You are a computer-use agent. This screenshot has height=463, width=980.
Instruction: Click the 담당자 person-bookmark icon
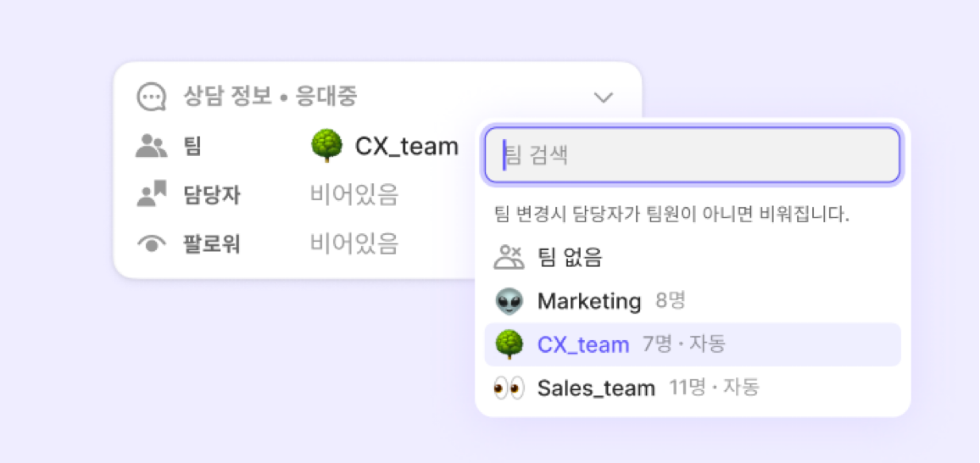click(152, 195)
